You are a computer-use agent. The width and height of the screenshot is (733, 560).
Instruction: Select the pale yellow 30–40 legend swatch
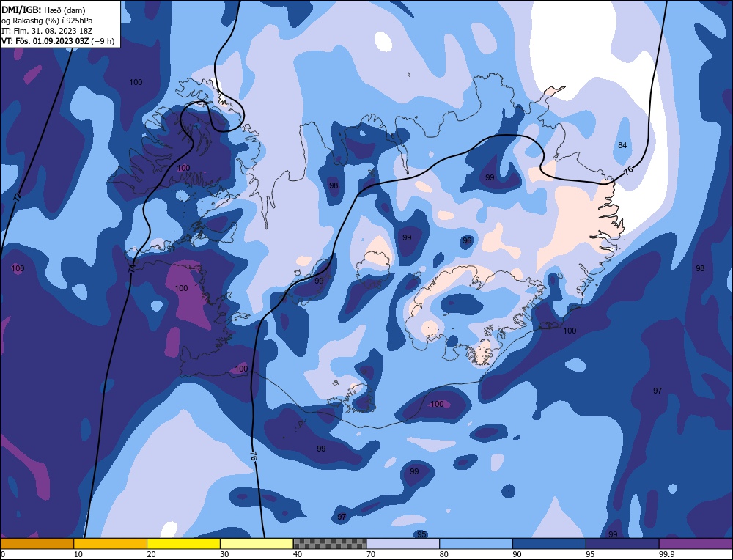click(257, 543)
